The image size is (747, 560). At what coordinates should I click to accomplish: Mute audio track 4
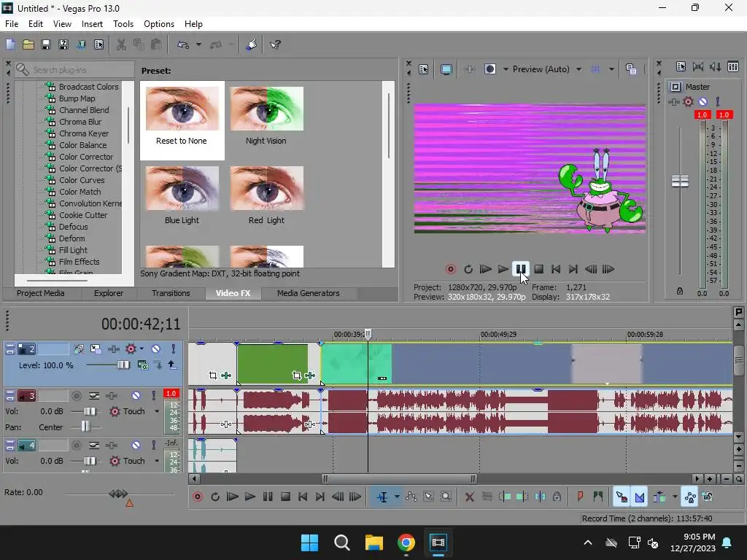136,446
